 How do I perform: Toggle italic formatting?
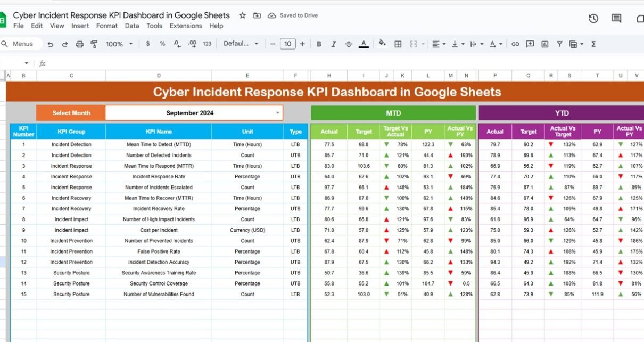tap(334, 44)
